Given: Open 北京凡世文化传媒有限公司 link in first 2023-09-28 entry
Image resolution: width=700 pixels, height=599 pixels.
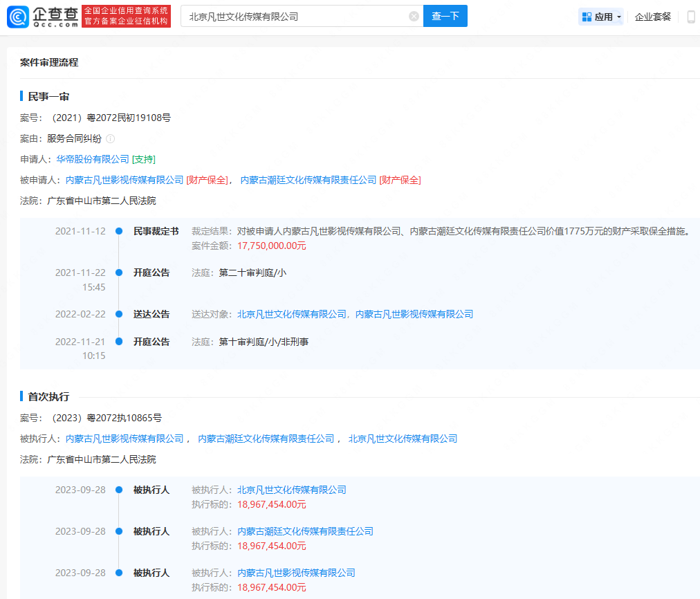Looking at the screenshot, I should pos(291,490).
